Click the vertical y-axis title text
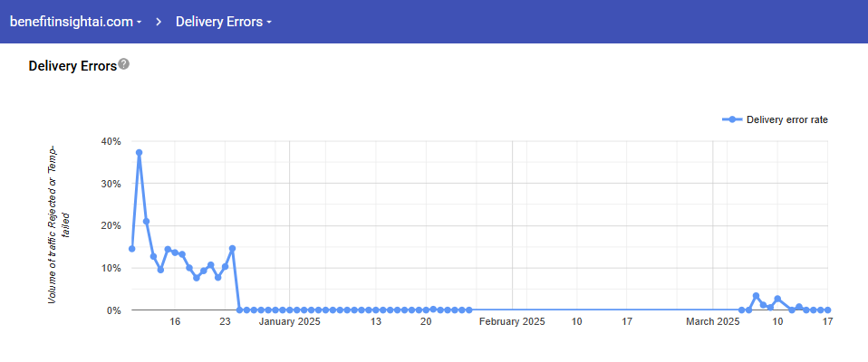Viewport: 868px width, 362px height. [x=58, y=224]
